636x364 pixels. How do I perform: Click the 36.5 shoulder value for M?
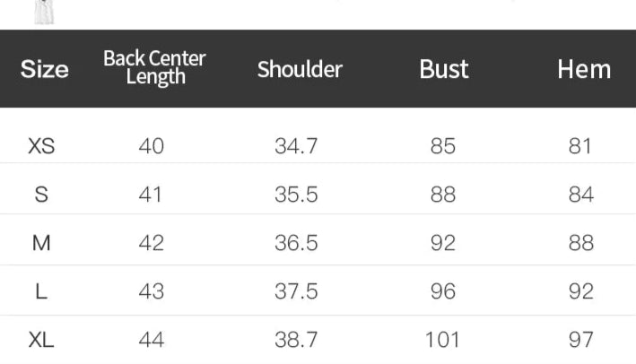296,242
